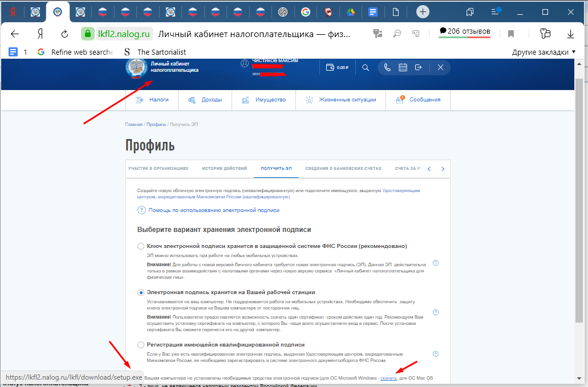Click the question mark icon beside help link
Image resolution: width=588 pixels, height=387 pixels.
(141, 210)
